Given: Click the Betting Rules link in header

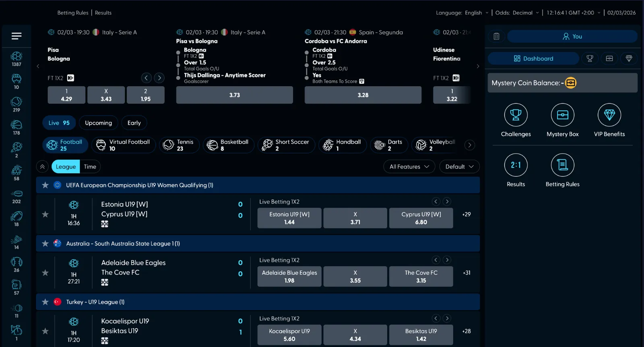Looking at the screenshot, I should 73,13.
